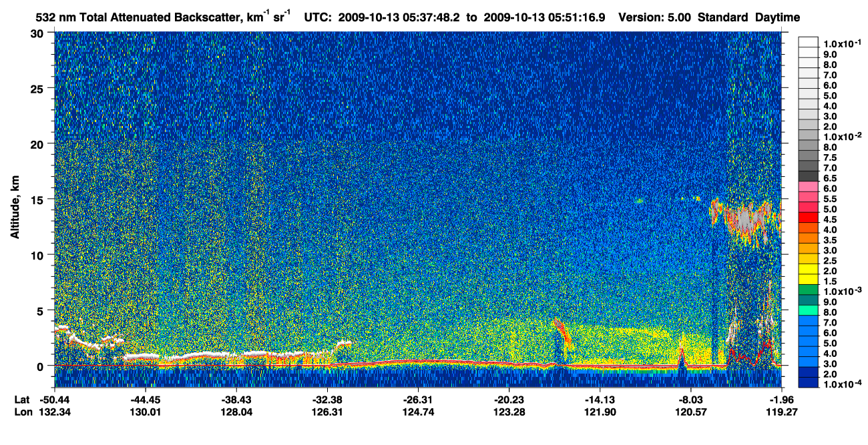Screen dimensions: 868x445
Task: Click longitude value "132.34"
Action: pyautogui.click(x=55, y=412)
